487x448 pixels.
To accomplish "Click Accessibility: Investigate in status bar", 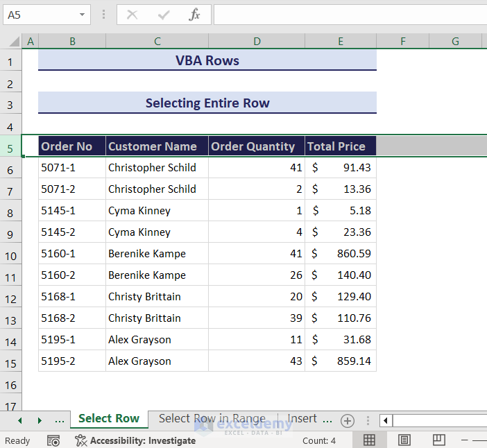I will 136,440.
